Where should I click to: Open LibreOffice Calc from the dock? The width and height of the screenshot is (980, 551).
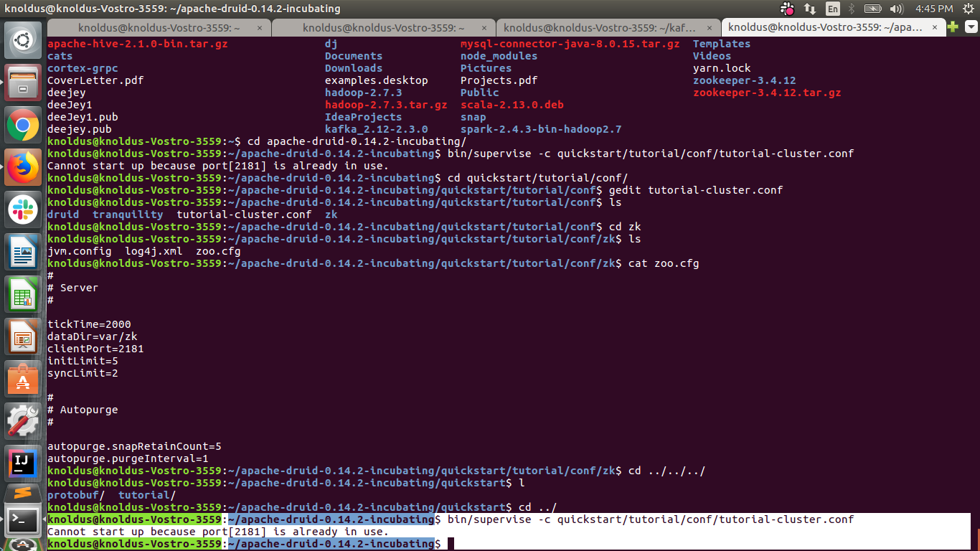click(x=23, y=294)
